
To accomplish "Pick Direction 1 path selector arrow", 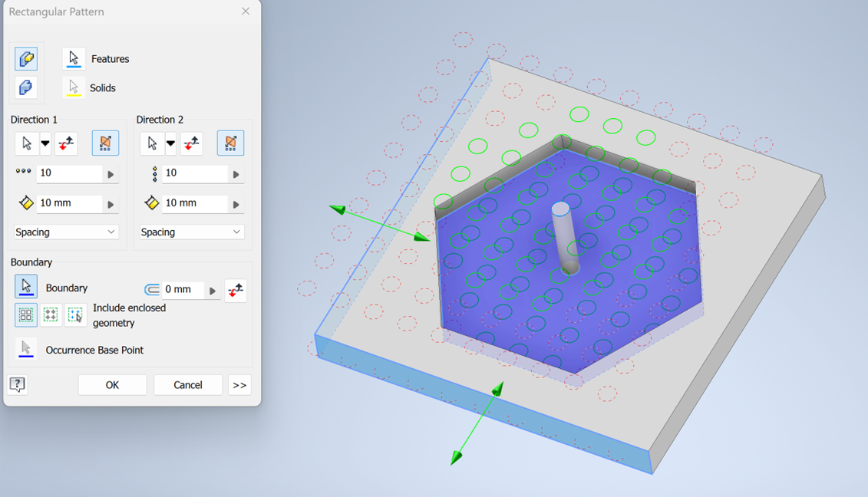I will click(27, 144).
